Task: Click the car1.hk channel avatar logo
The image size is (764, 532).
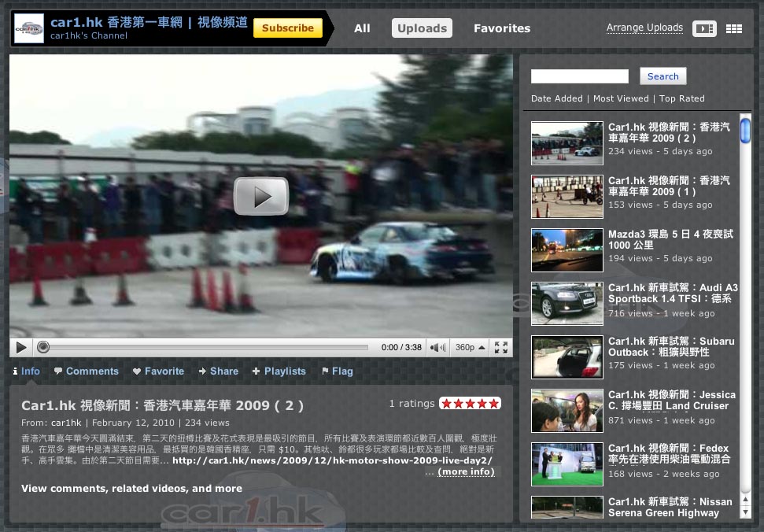Action: pyautogui.click(x=29, y=28)
